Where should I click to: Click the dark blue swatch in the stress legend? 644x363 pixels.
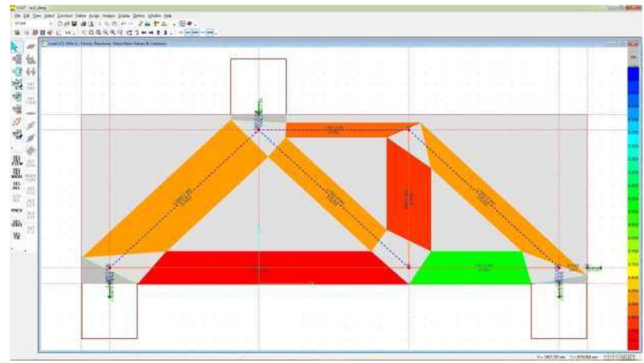pyautogui.click(x=633, y=73)
